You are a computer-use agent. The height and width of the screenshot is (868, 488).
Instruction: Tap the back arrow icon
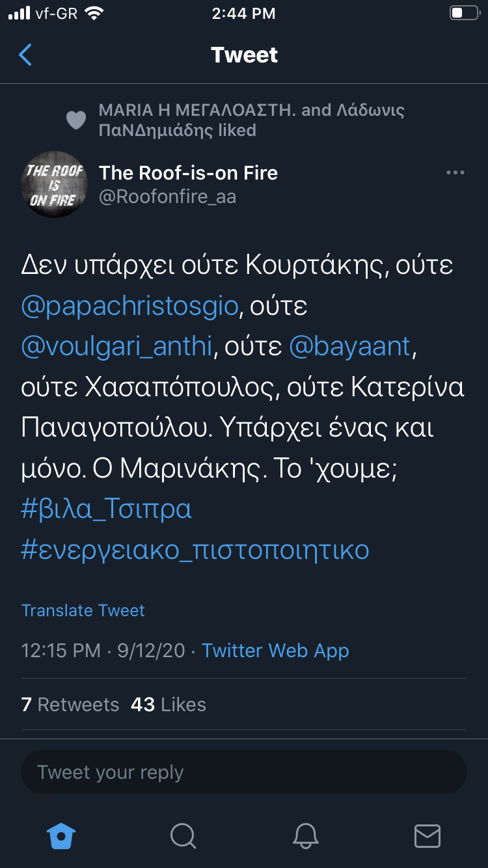(x=25, y=55)
